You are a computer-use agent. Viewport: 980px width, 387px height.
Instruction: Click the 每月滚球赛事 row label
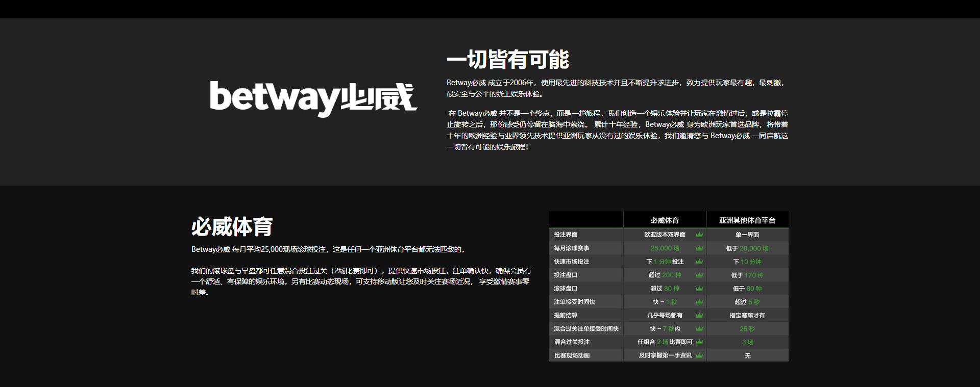572,248
